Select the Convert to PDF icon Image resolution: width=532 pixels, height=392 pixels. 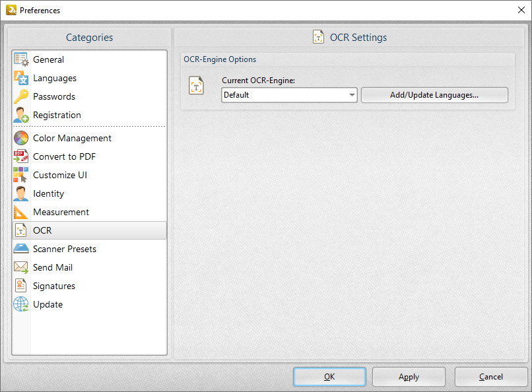21,156
